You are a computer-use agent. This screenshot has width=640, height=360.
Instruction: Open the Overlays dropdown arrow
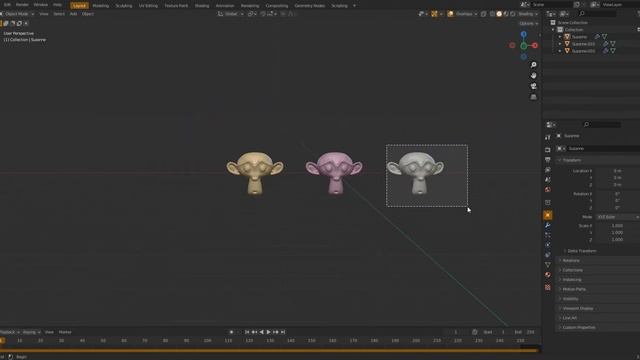pyautogui.click(x=476, y=14)
